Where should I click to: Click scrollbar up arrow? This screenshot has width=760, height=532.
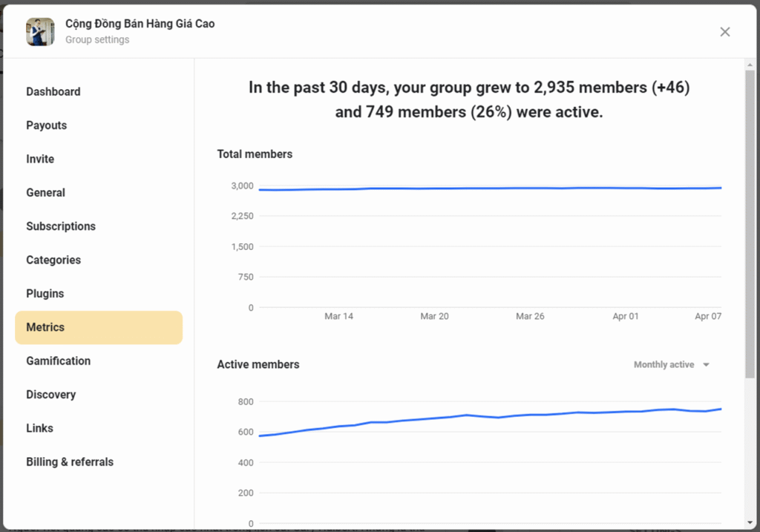pos(750,65)
